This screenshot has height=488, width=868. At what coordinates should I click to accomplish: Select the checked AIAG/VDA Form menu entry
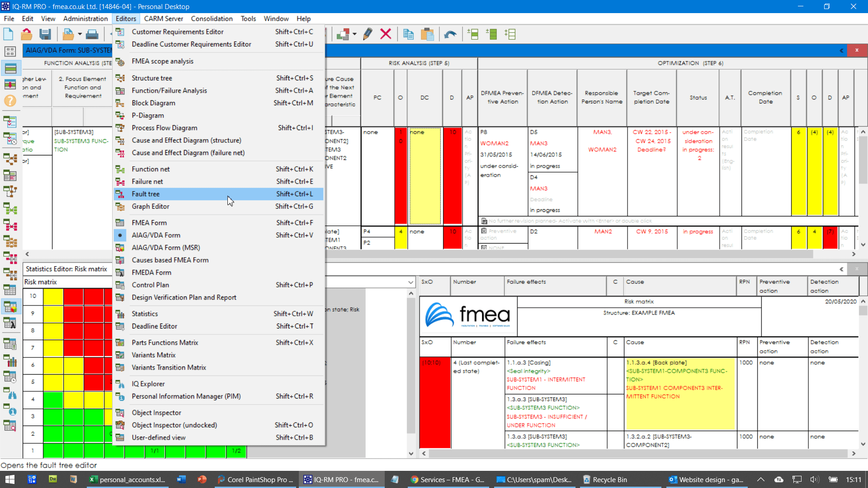point(156,235)
